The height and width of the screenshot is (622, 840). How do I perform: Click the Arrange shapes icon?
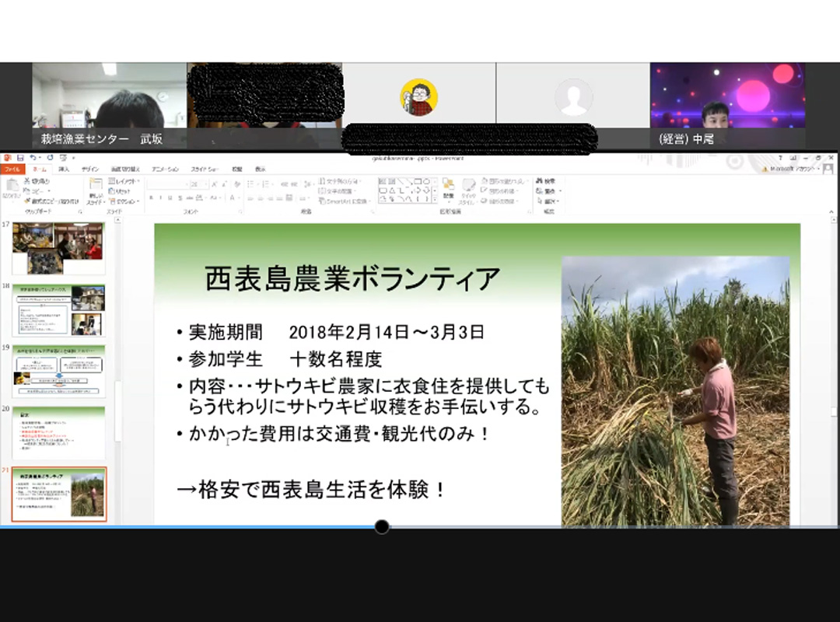[x=448, y=188]
